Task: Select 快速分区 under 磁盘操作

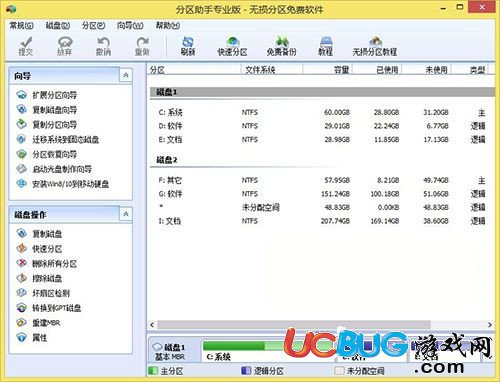Action: 39,249
